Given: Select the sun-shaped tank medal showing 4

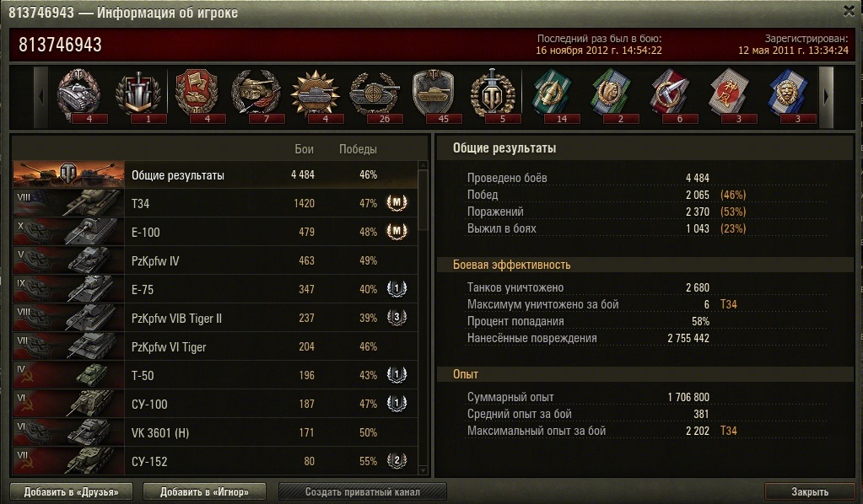Looking at the screenshot, I should (x=316, y=94).
